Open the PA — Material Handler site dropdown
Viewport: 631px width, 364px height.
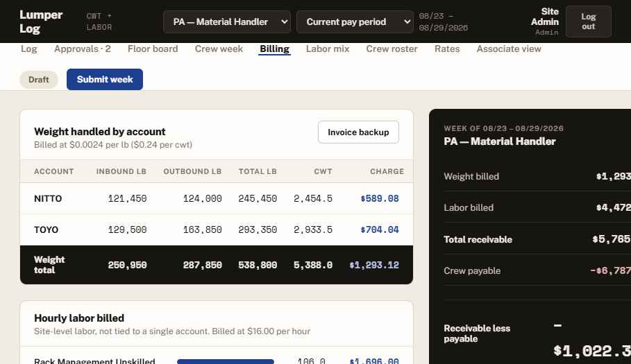[x=227, y=21]
